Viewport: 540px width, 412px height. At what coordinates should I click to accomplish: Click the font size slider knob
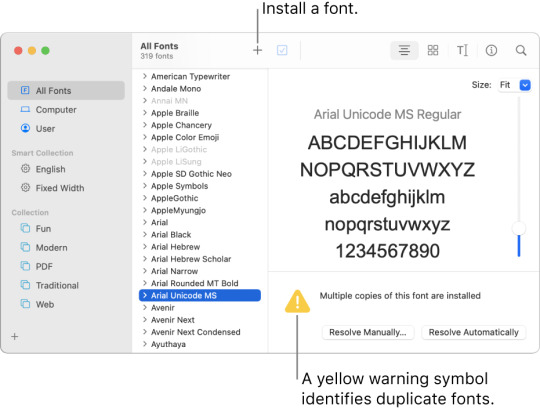[519, 228]
